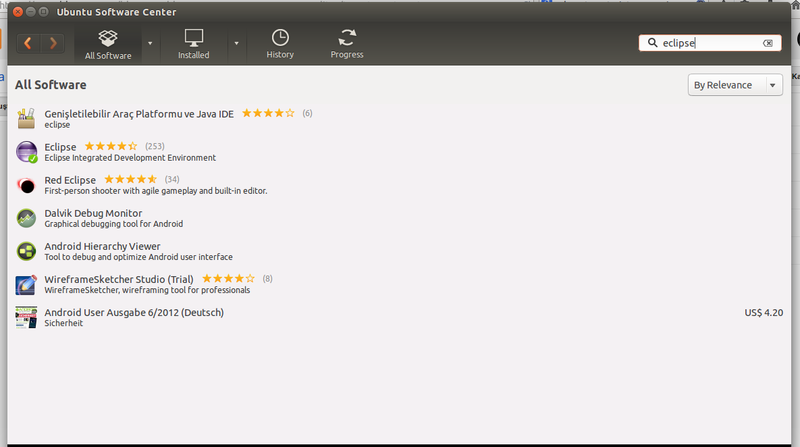Expand the All Software dropdown arrow

tap(150, 44)
